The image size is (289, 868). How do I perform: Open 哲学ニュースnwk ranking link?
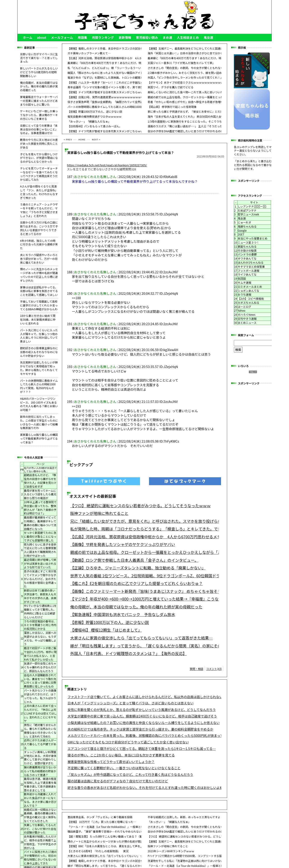pos(248,214)
